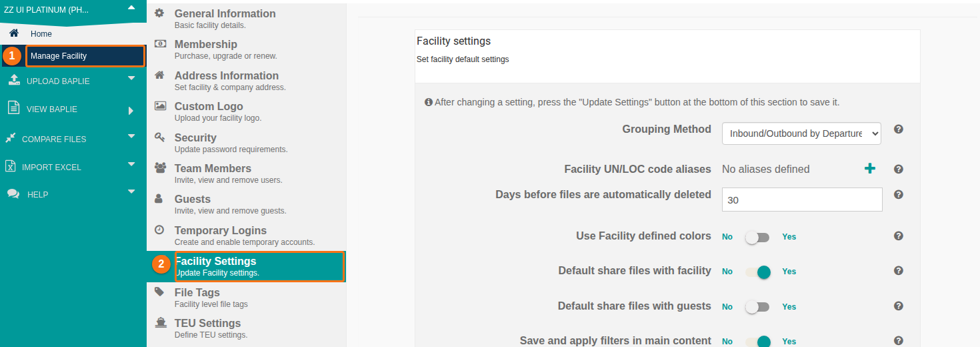Toggle Use Facility defined colors switch
Viewport: 980px width, 347px height.
coord(757,237)
